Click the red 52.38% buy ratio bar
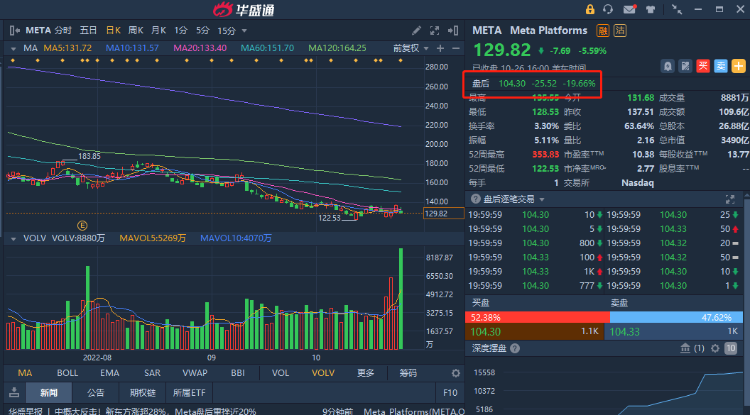The height and width of the screenshot is (415, 750). tap(537, 317)
